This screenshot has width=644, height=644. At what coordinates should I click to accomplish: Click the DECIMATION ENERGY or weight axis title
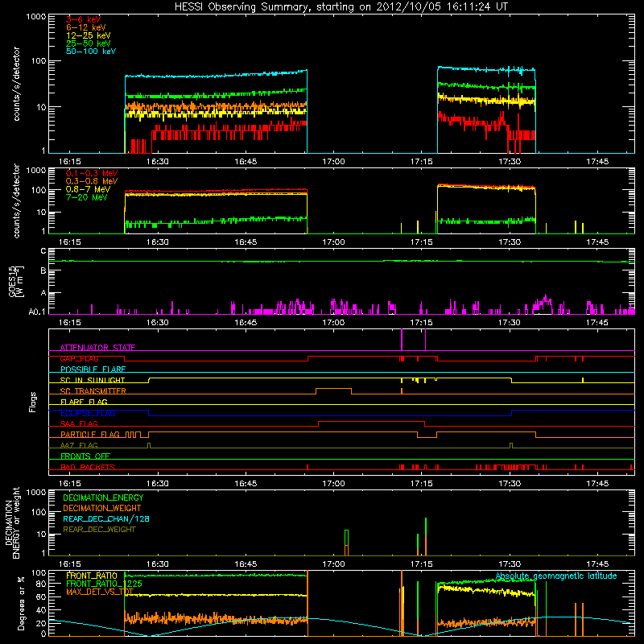(12, 522)
